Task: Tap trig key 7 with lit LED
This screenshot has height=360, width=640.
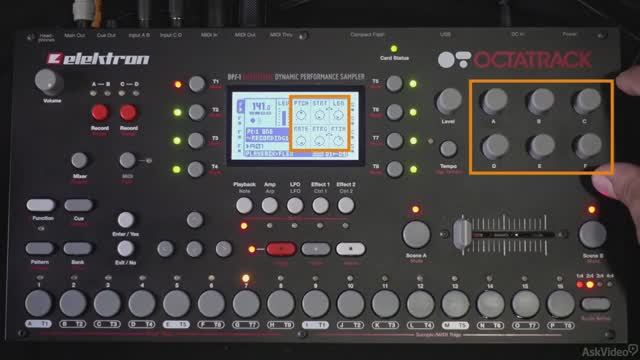Action: (246, 304)
